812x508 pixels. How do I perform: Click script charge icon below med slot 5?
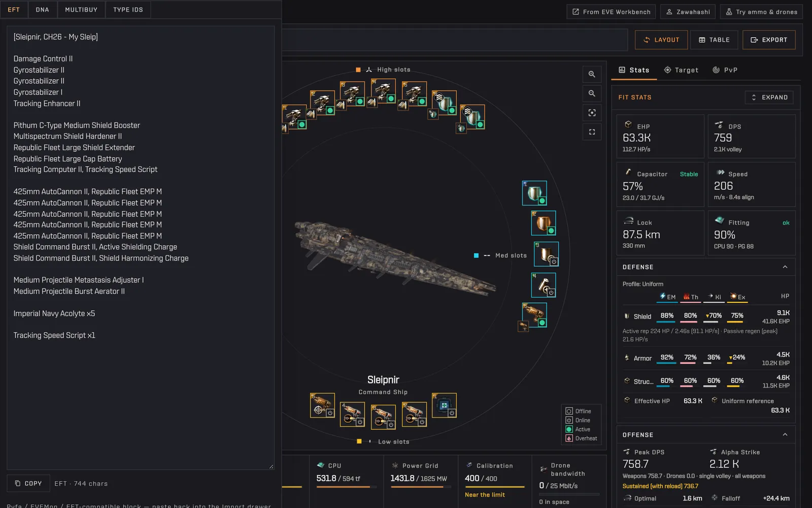(523, 327)
